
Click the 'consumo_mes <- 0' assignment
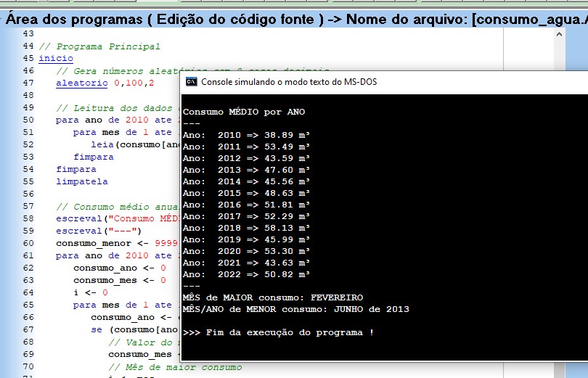pos(120,280)
